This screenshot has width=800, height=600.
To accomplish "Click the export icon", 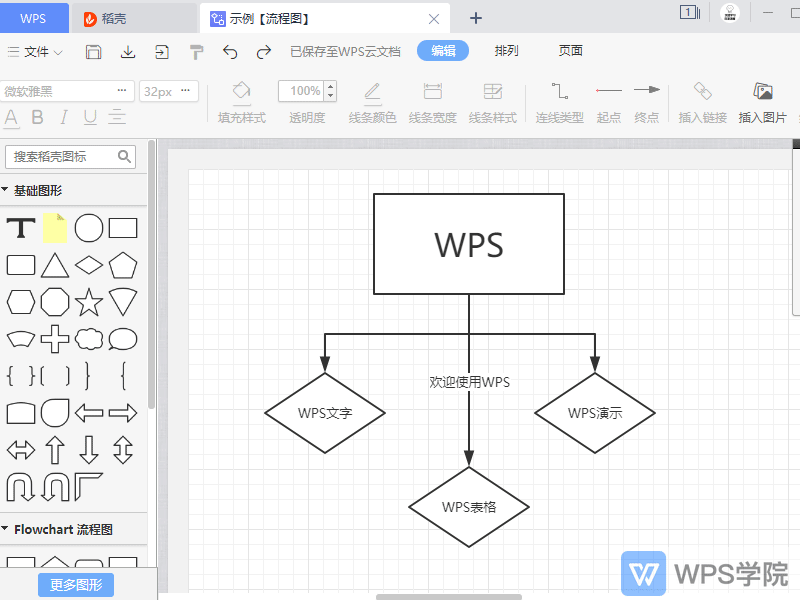I will click(162, 52).
